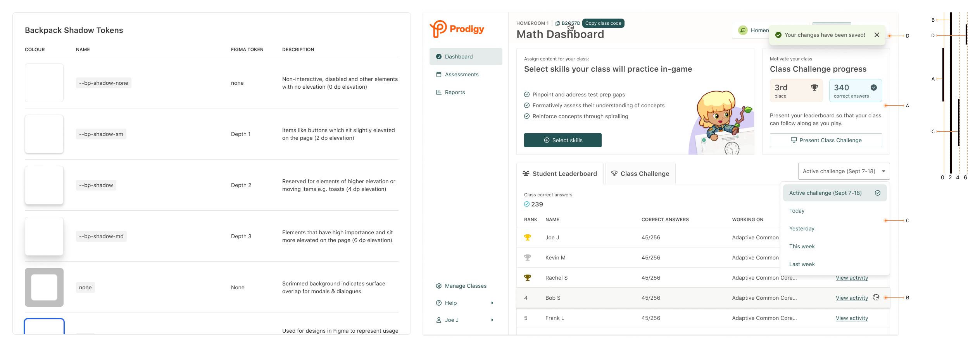The image size is (980, 347).
Task: Switch to the Class Challenge tab
Action: coord(640,173)
